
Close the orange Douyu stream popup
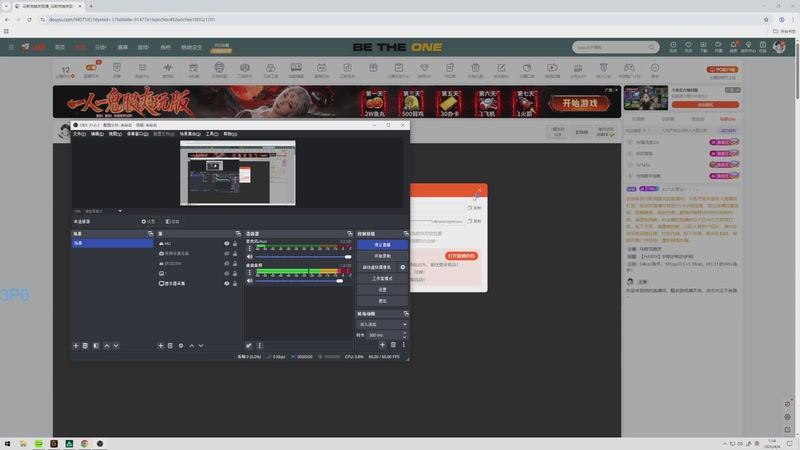(x=479, y=190)
